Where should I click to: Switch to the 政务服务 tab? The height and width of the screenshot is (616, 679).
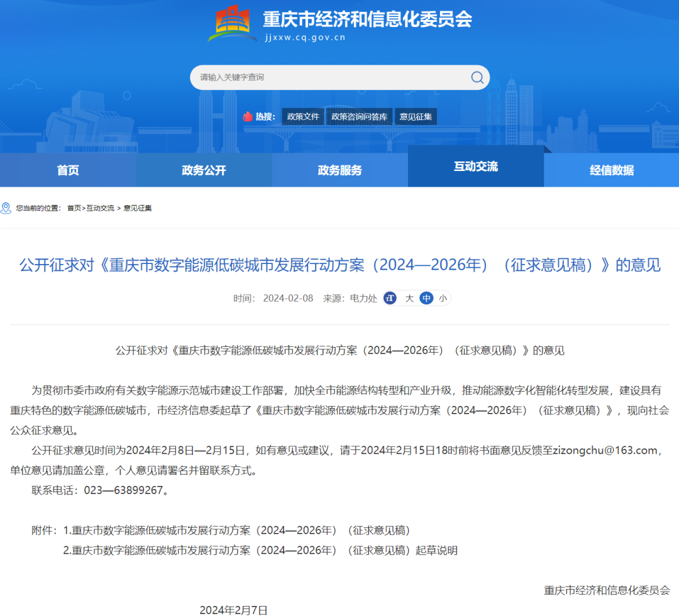tap(339, 170)
